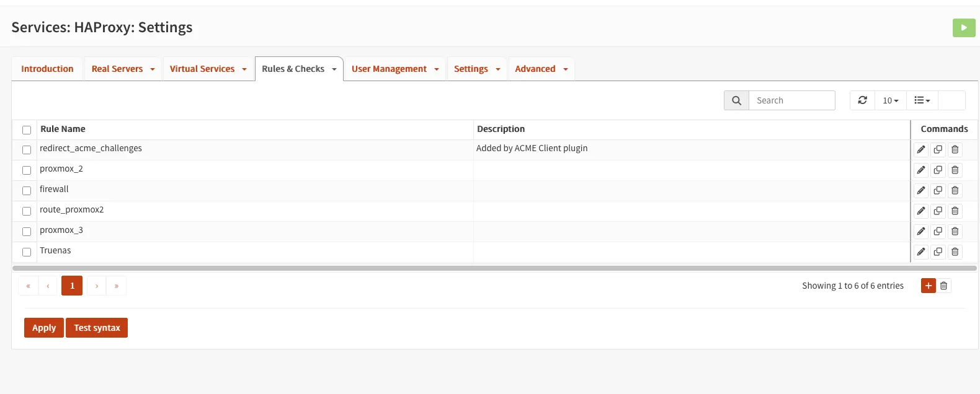Check the firewall rule checkbox
980x394 pixels.
click(x=27, y=191)
